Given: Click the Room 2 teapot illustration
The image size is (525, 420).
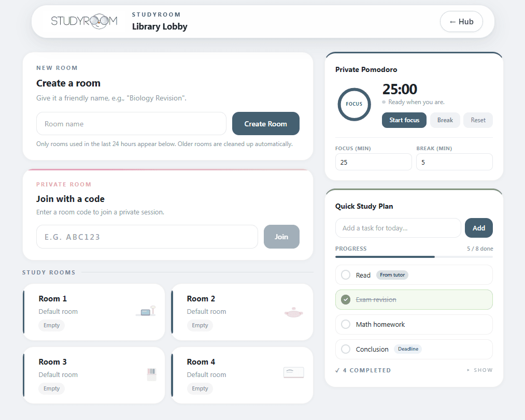Looking at the screenshot, I should 294,312.
